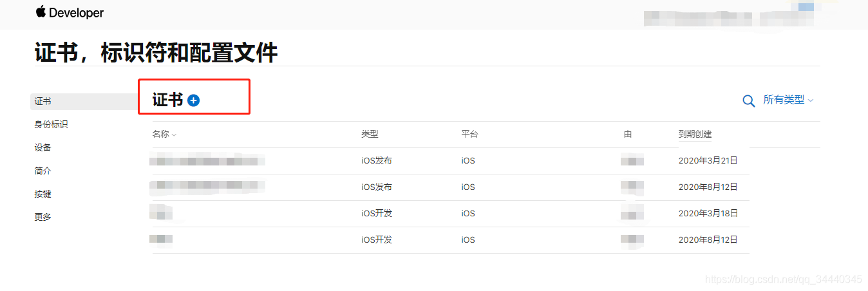Open the search magnifier icon
This screenshot has width=868, height=291.
pyautogui.click(x=749, y=101)
